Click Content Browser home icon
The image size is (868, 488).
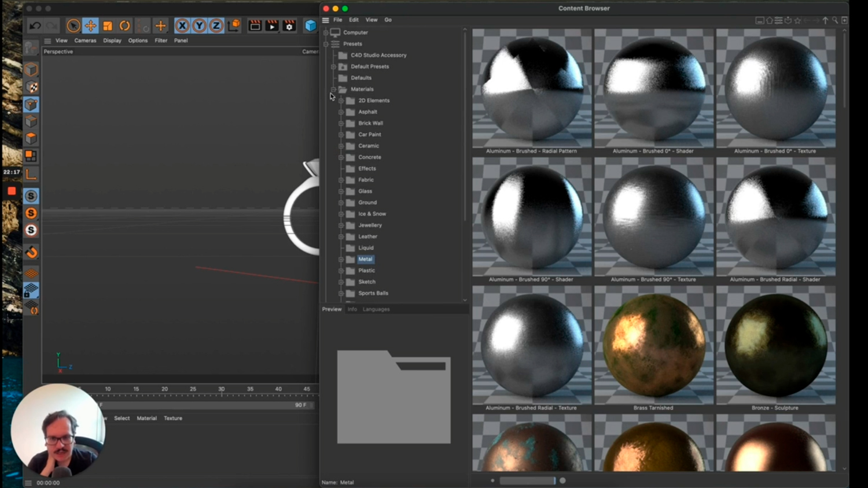point(770,20)
